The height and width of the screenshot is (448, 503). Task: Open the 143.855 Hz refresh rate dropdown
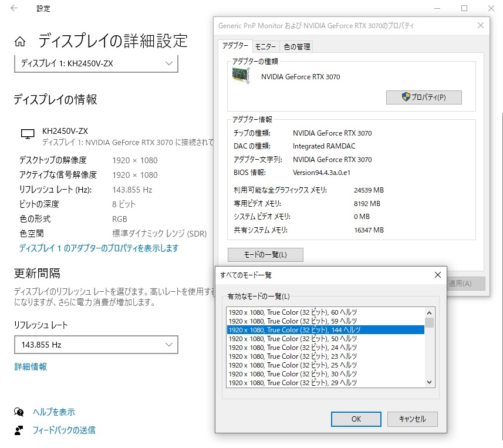(x=96, y=345)
